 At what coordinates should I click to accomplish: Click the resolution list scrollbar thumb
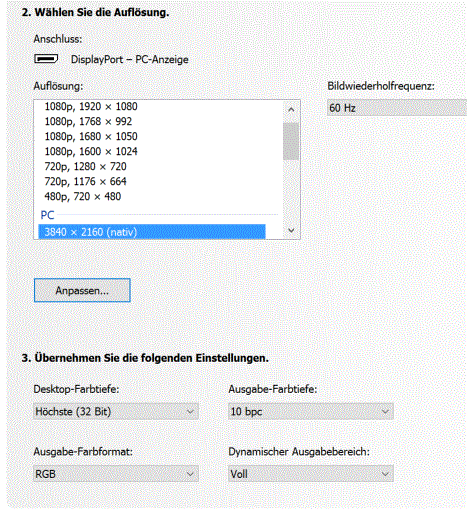pos(291,141)
